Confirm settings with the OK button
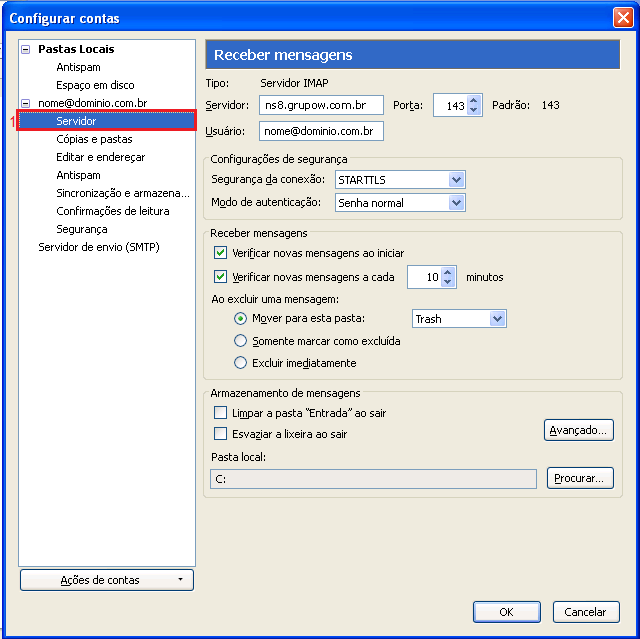This screenshot has width=640, height=639. (x=507, y=612)
